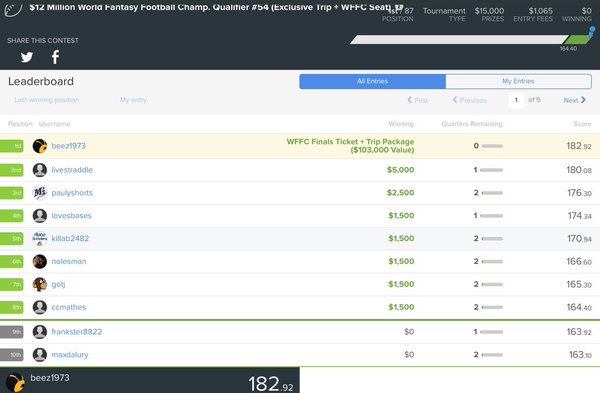The width and height of the screenshot is (600, 393).
Task: Open beez1973 username link in leaderboard
Action: pos(68,146)
